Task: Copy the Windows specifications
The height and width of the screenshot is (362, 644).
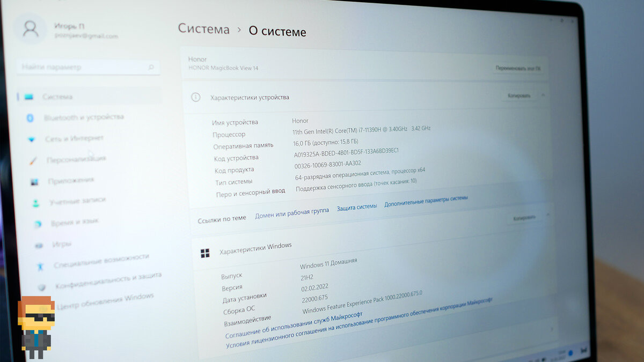Action: point(524,218)
